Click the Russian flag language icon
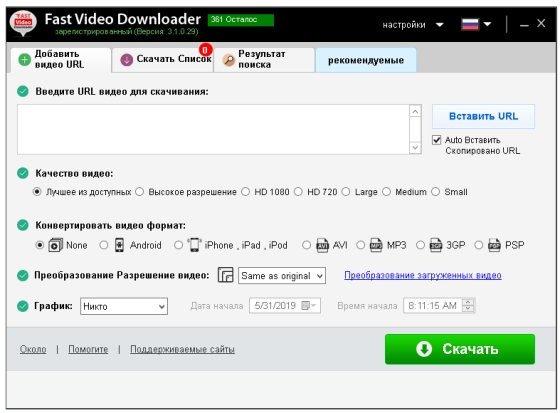This screenshot has height=413, width=560. pos(470,24)
